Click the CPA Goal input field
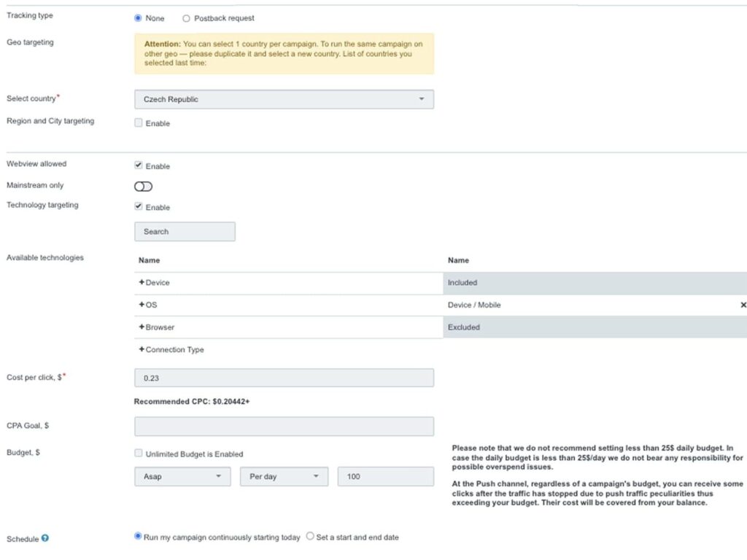Screen dimensions: 747x560 tap(284, 427)
